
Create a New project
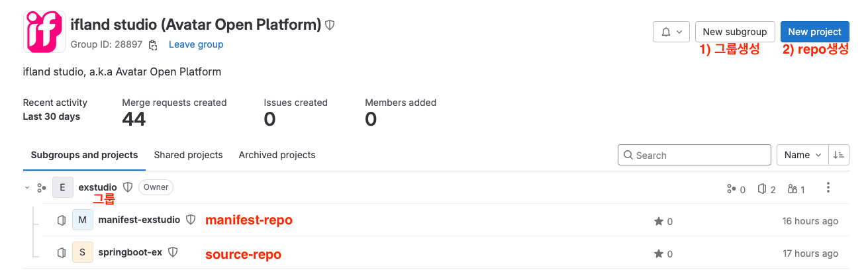click(x=814, y=32)
